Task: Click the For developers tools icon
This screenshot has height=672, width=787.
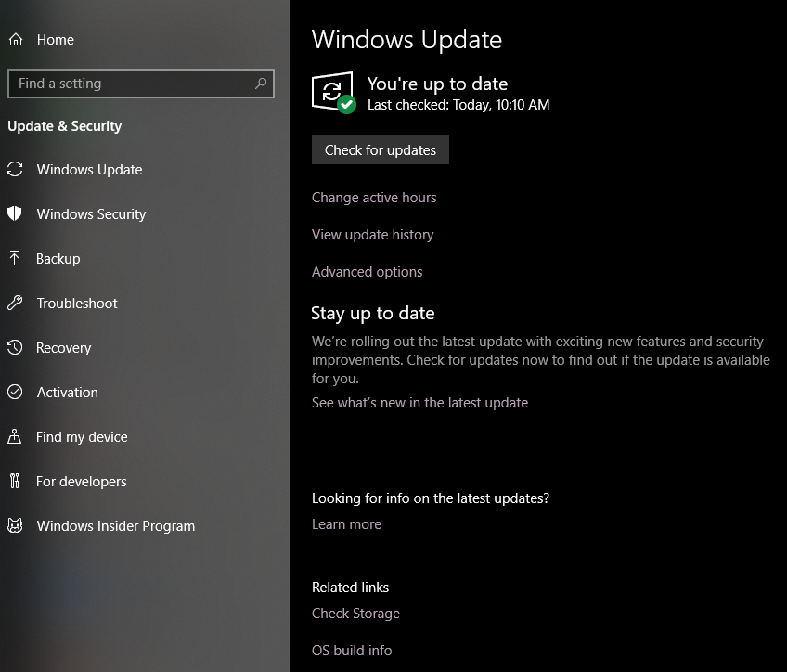Action: (x=15, y=481)
